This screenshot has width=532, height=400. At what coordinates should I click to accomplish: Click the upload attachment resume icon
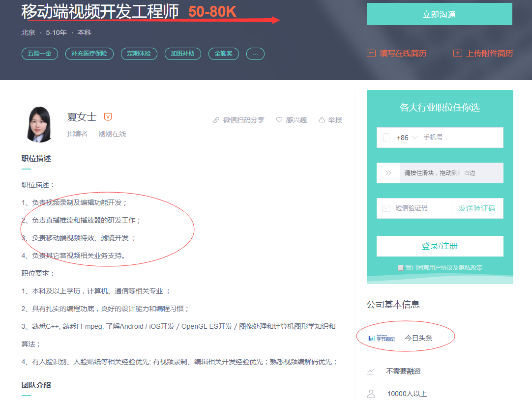tap(458, 53)
